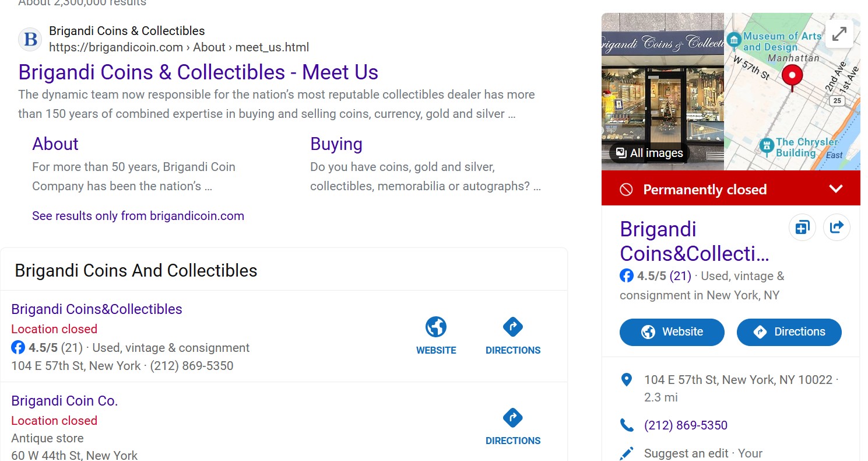This screenshot has width=868, height=461.
Task: Click the save to collection plus icon
Action: [x=802, y=227]
